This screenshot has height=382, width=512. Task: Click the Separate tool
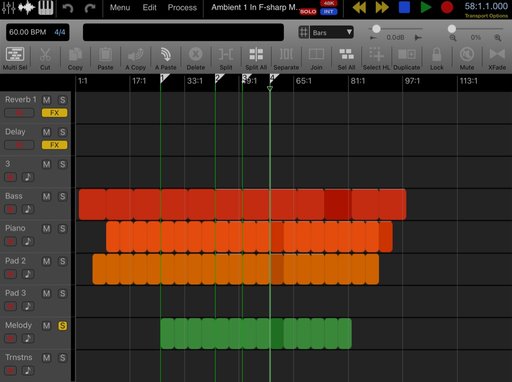pos(286,59)
